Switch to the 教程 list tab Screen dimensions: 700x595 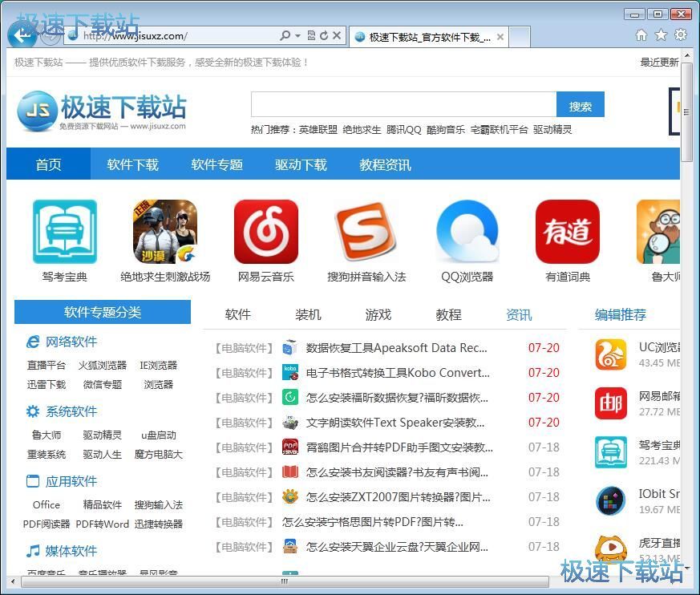(449, 314)
